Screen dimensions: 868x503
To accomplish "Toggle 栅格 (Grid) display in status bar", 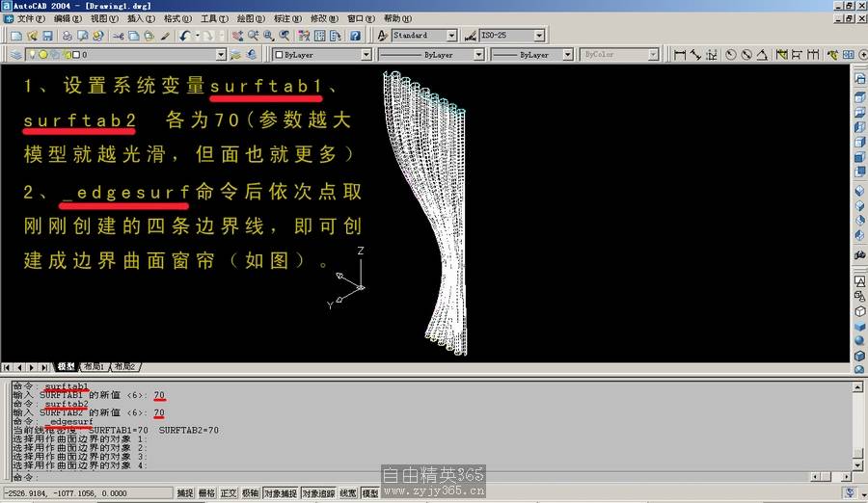I will tap(206, 493).
